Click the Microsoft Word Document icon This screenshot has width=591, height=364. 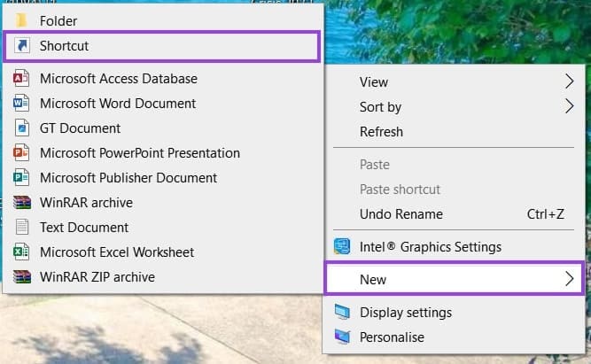[x=22, y=104]
